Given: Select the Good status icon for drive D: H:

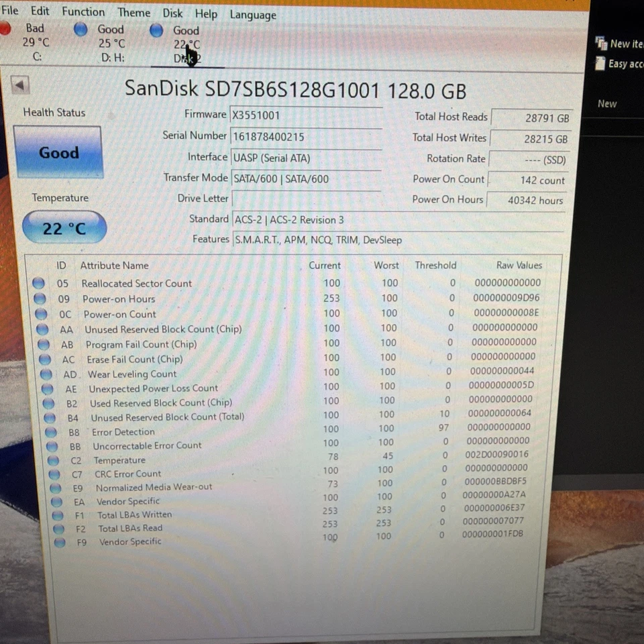Looking at the screenshot, I should point(80,30).
